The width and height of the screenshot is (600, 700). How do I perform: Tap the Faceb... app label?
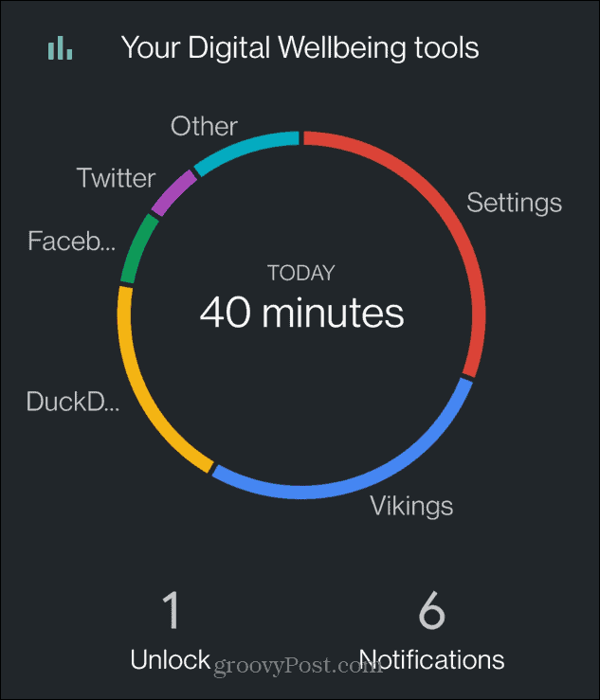(x=71, y=241)
